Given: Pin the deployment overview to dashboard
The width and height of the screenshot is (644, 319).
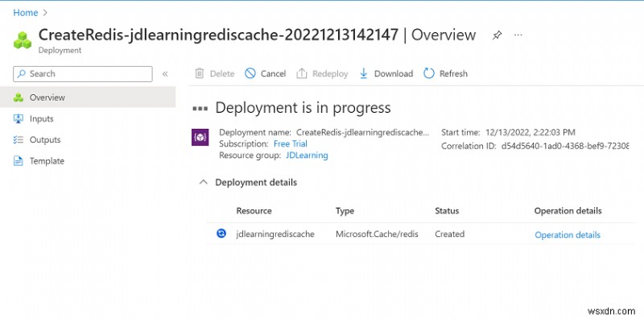Looking at the screenshot, I should (497, 35).
